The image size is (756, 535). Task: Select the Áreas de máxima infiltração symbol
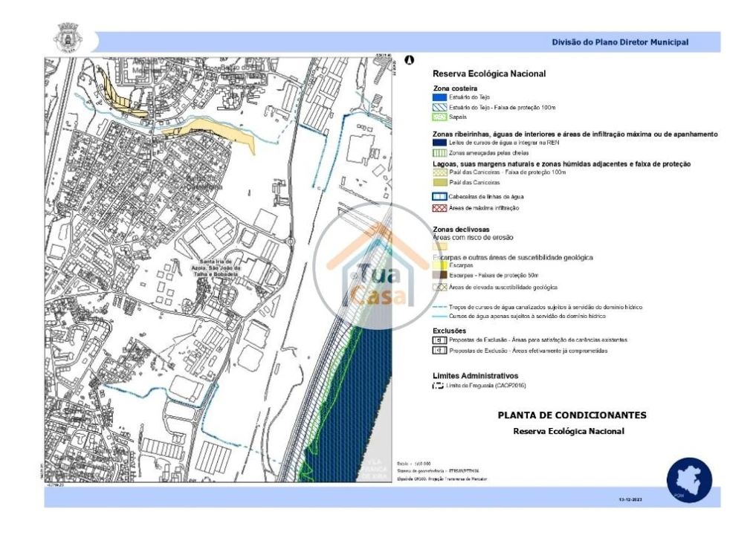pos(440,209)
